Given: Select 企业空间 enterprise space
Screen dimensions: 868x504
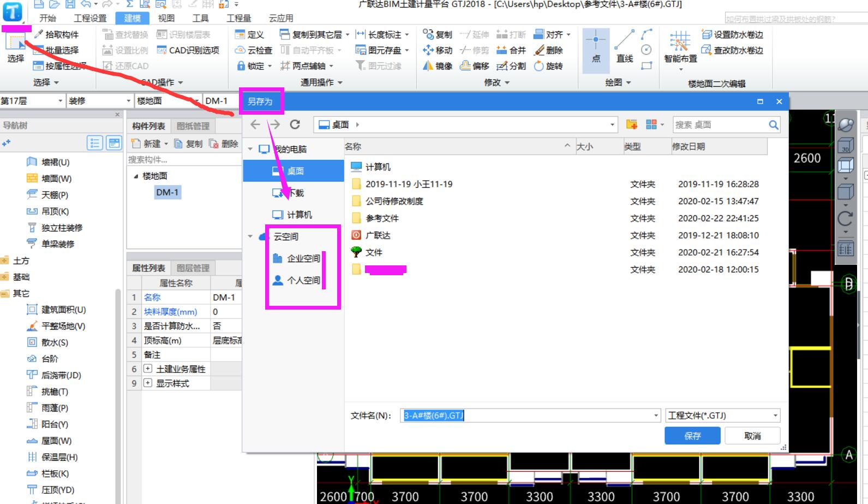Looking at the screenshot, I should click(296, 258).
